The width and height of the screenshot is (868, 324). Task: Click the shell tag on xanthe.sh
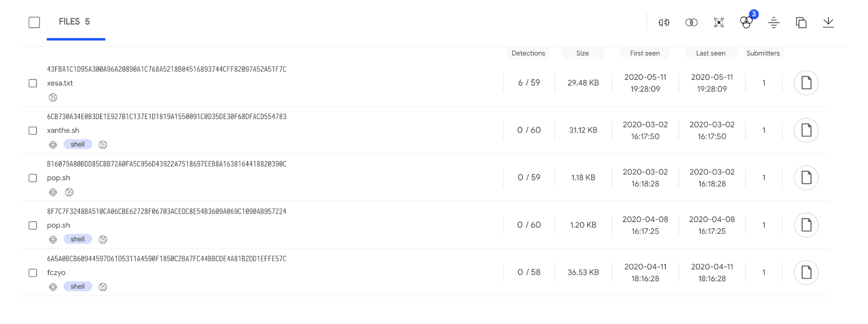78,145
